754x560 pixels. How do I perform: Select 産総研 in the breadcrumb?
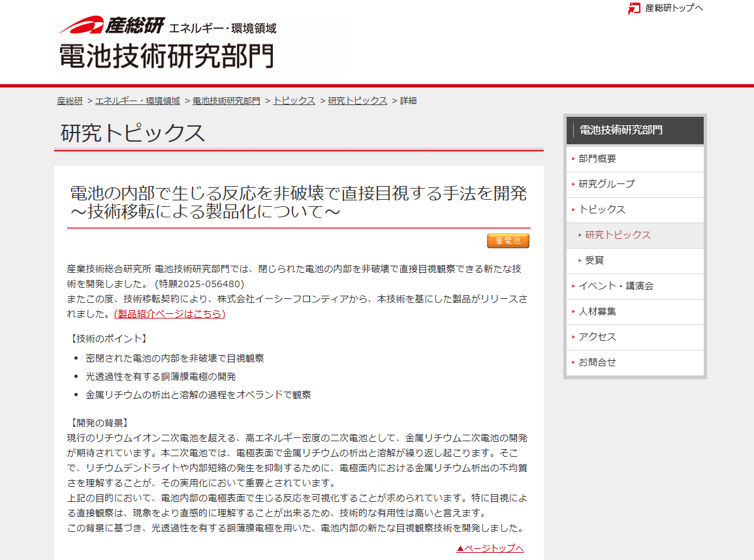pyautogui.click(x=70, y=101)
